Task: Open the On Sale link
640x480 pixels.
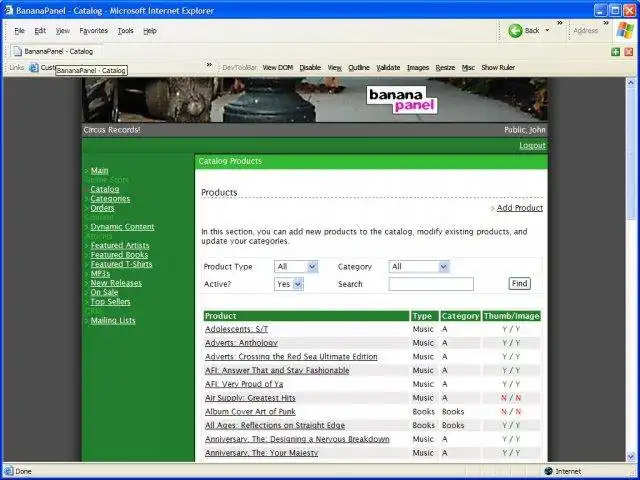Action: (x=104, y=292)
